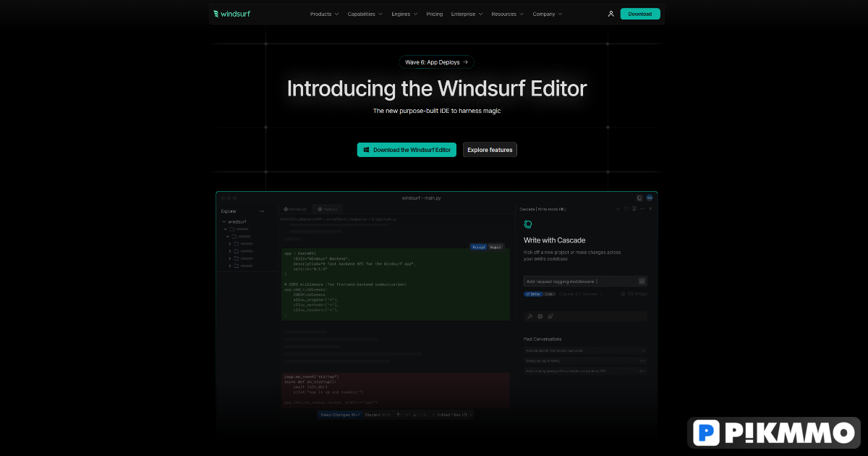Click the Download button in the navbar

(640, 14)
